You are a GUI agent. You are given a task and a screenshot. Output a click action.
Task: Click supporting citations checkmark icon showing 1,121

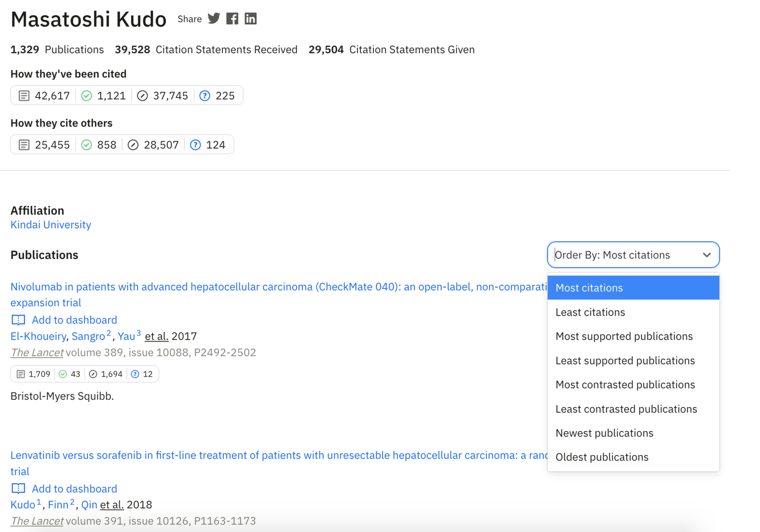[x=86, y=96]
